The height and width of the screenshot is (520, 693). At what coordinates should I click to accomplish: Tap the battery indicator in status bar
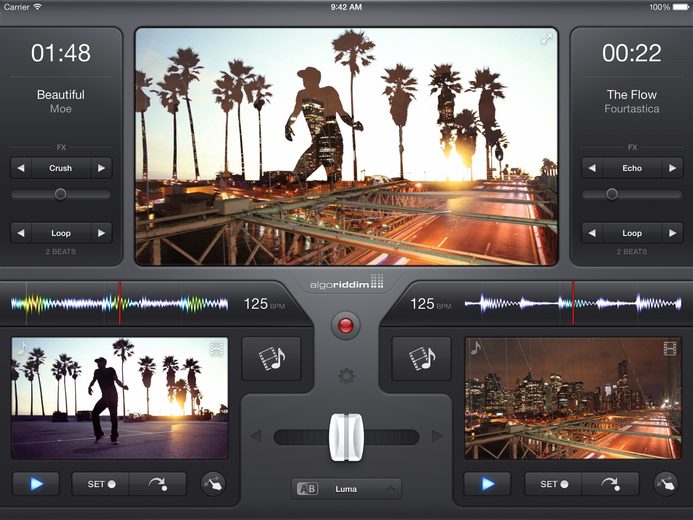[681, 7]
